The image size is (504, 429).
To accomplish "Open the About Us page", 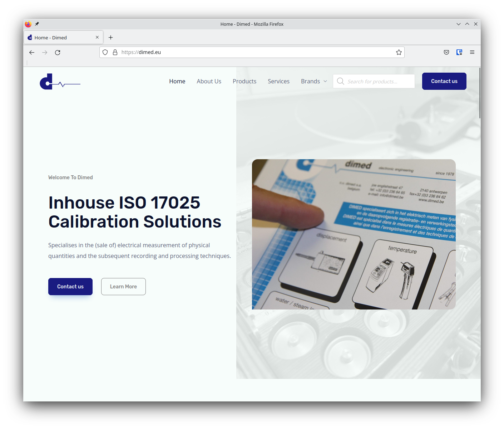I will coord(209,82).
